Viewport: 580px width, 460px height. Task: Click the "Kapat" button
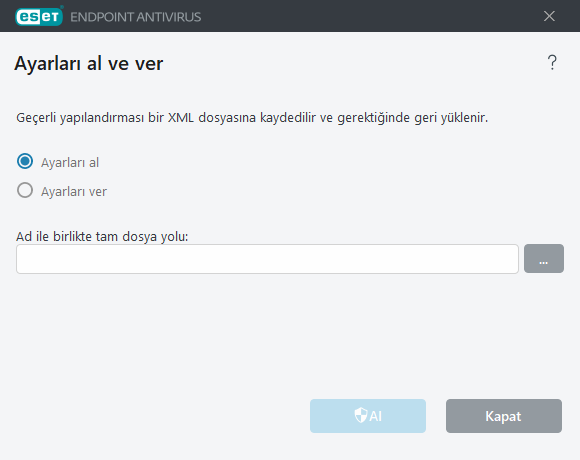pos(503,416)
